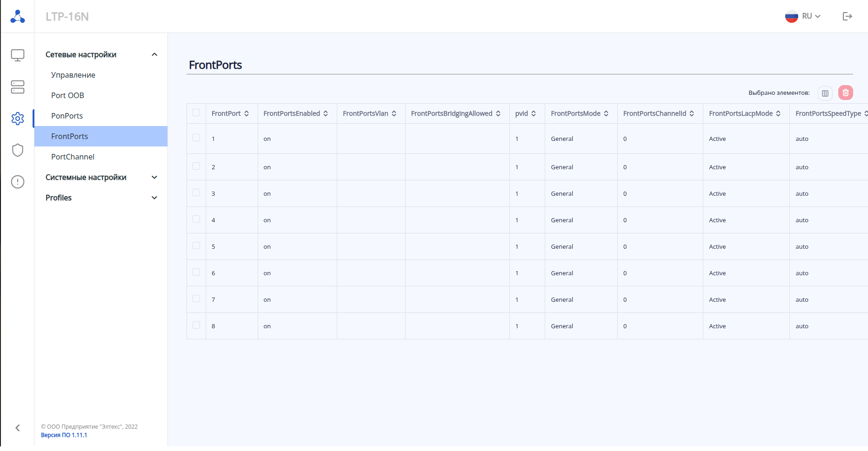Select the checkbox for FrontPort 5
The width and height of the screenshot is (868, 451).
pyautogui.click(x=196, y=246)
